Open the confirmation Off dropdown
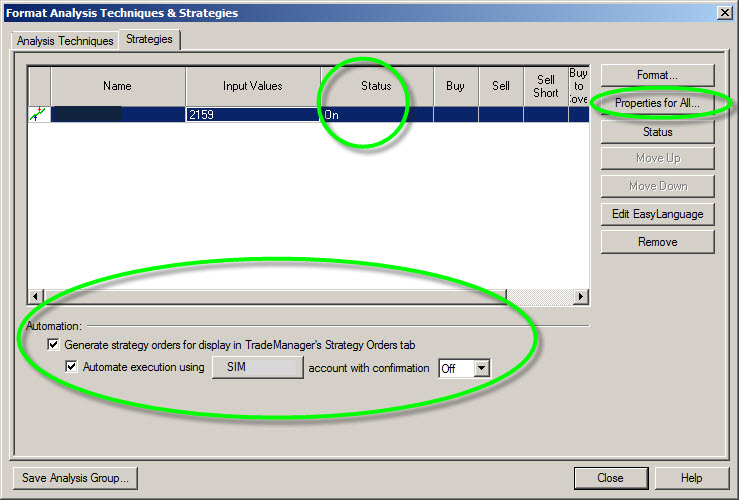This screenshot has width=739, height=500. pyautogui.click(x=482, y=368)
